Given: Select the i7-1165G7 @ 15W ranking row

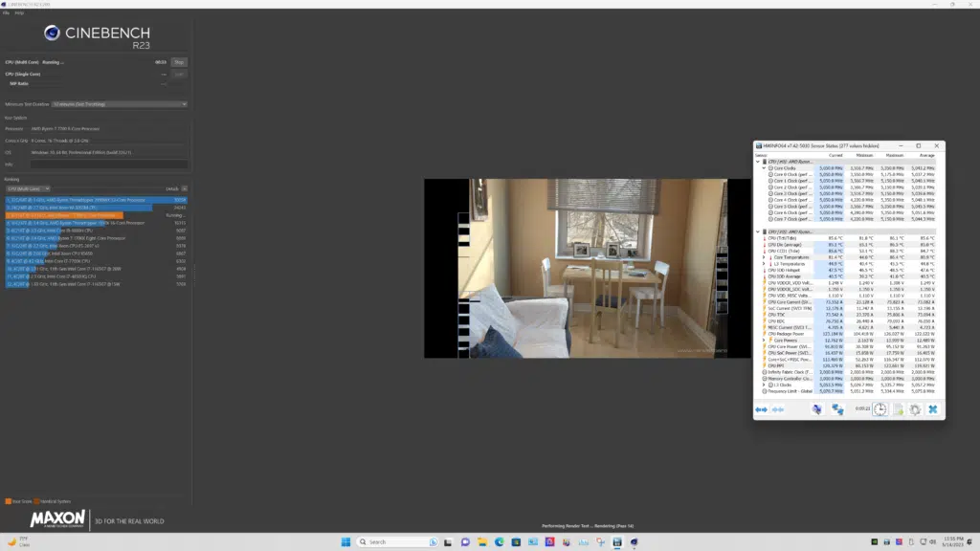Looking at the screenshot, I should click(x=97, y=284).
